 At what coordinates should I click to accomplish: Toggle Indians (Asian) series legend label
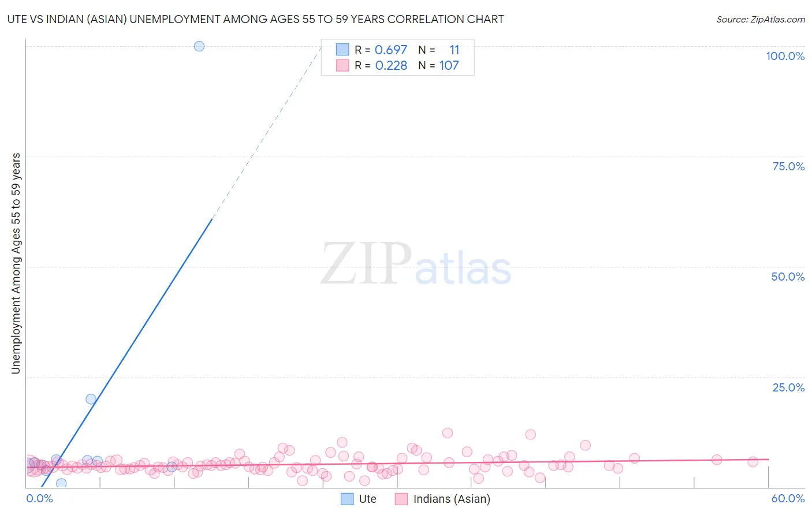[x=452, y=499]
